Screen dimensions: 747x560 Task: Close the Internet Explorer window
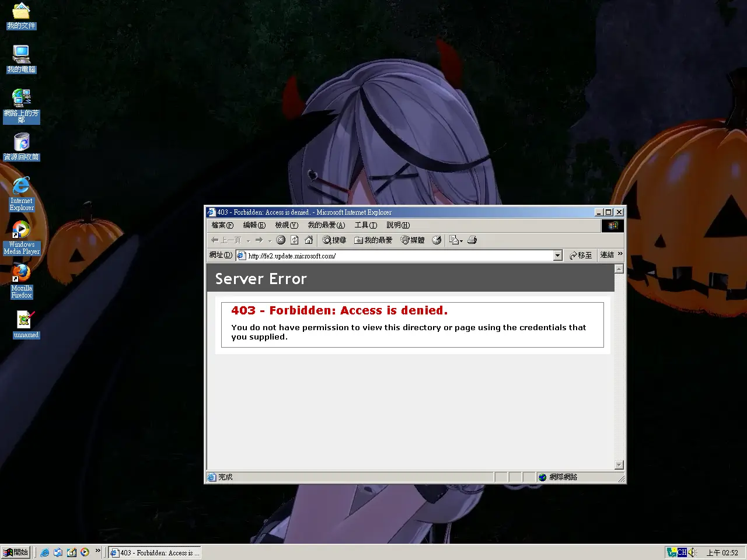click(x=619, y=212)
